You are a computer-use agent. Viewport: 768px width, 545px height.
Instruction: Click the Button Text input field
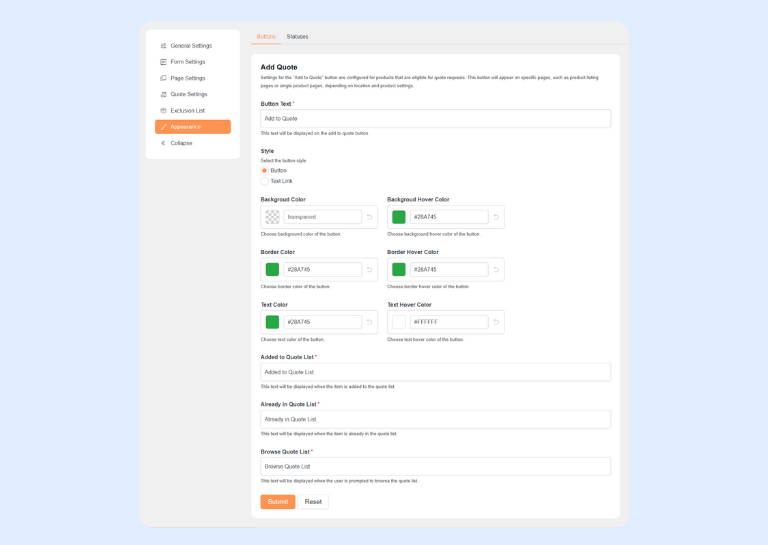point(435,119)
